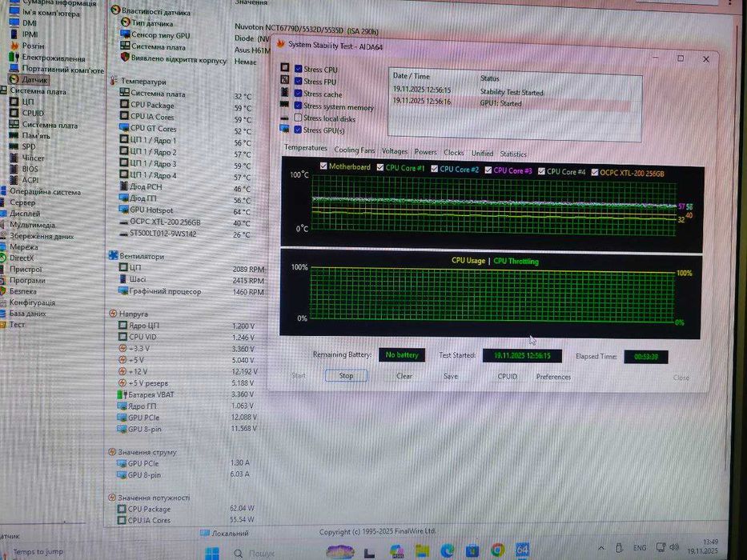Click the AIDA64 taskbar icon
Image resolution: width=747 pixels, height=560 pixels.
pyautogui.click(x=522, y=550)
